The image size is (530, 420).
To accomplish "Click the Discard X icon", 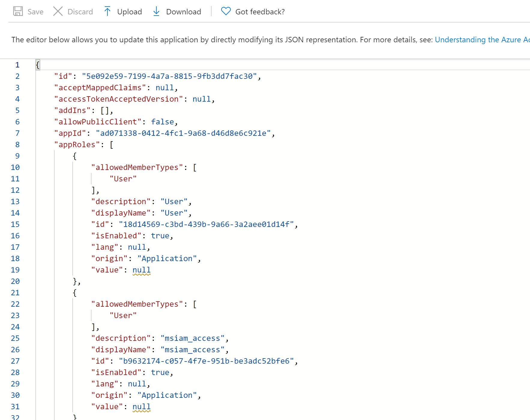I will [58, 11].
